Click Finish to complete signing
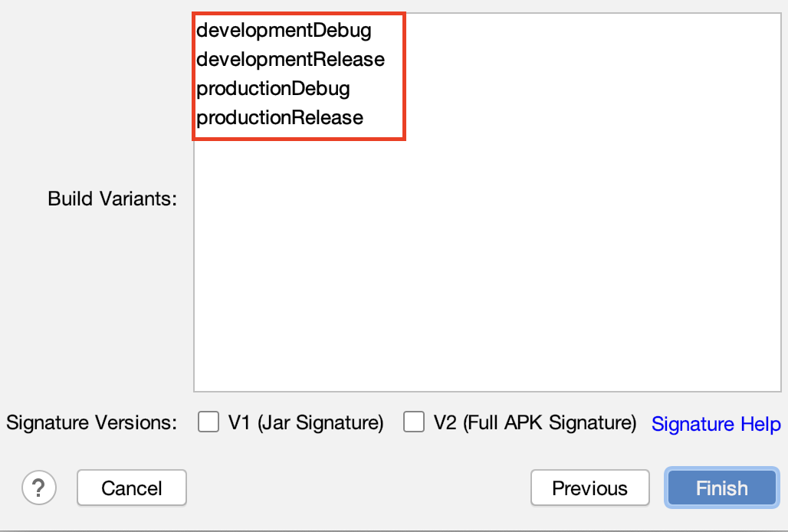788x532 pixels. [721, 488]
